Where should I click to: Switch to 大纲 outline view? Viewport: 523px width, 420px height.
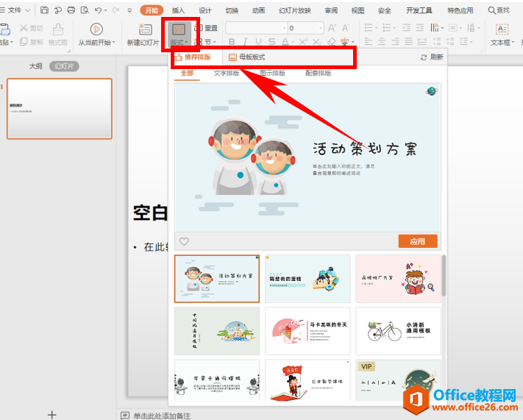click(35, 66)
